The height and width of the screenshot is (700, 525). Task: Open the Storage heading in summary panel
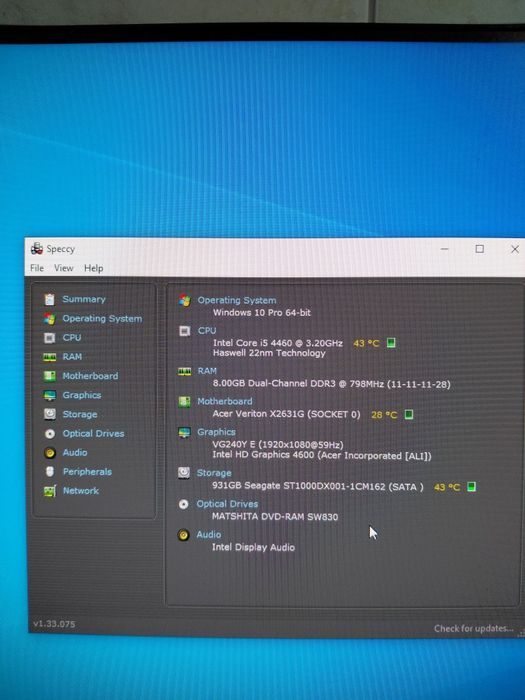(214, 473)
